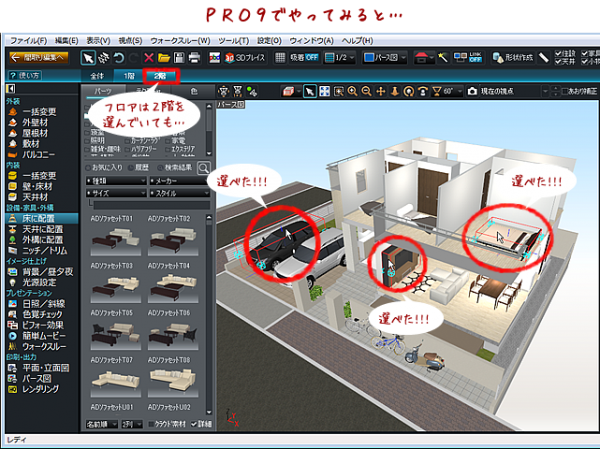Click the search magnifier in furniture panel
The height and width of the screenshot is (449, 600).
coord(204,167)
